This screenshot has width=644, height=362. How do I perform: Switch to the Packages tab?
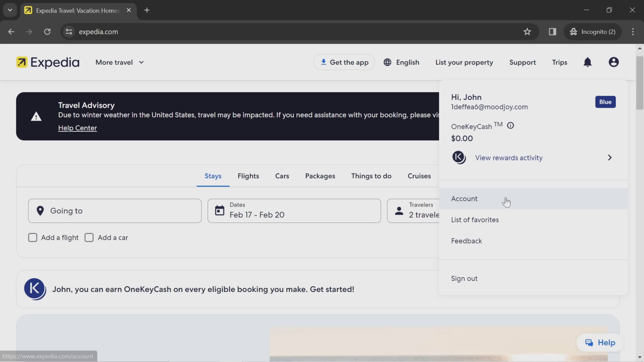point(320,176)
